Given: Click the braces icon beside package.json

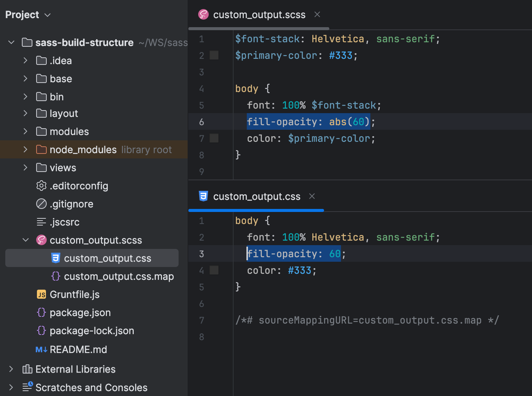Looking at the screenshot, I should 41,312.
